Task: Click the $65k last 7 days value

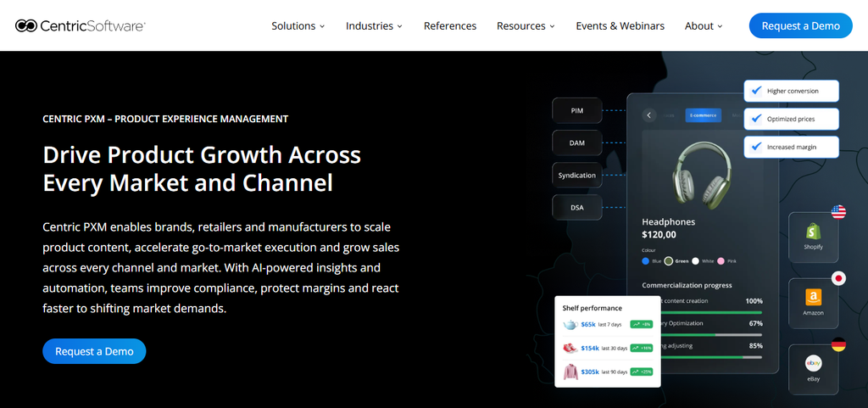Action: click(x=588, y=324)
